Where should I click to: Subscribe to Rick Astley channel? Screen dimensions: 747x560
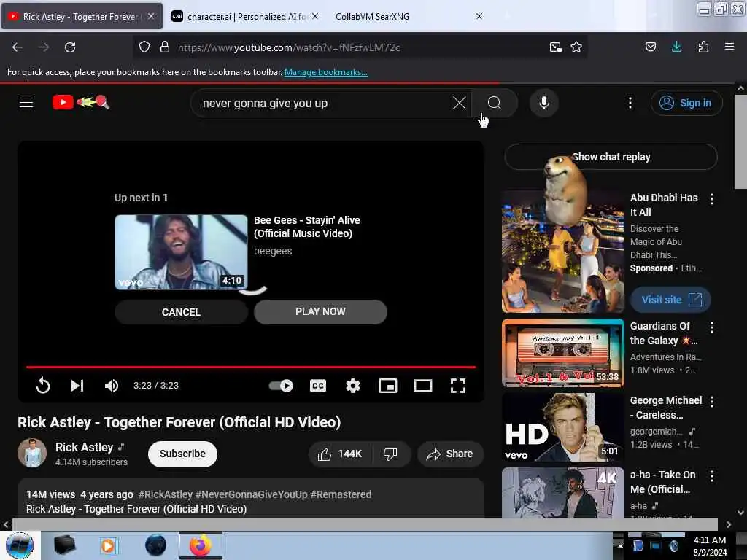pyautogui.click(x=182, y=454)
